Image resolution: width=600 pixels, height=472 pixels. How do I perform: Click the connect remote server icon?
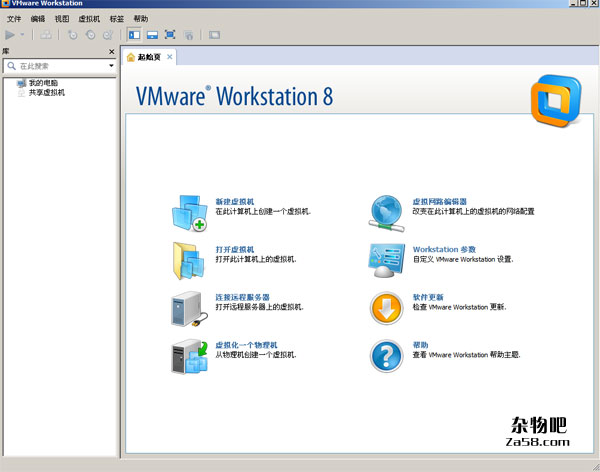(x=189, y=309)
